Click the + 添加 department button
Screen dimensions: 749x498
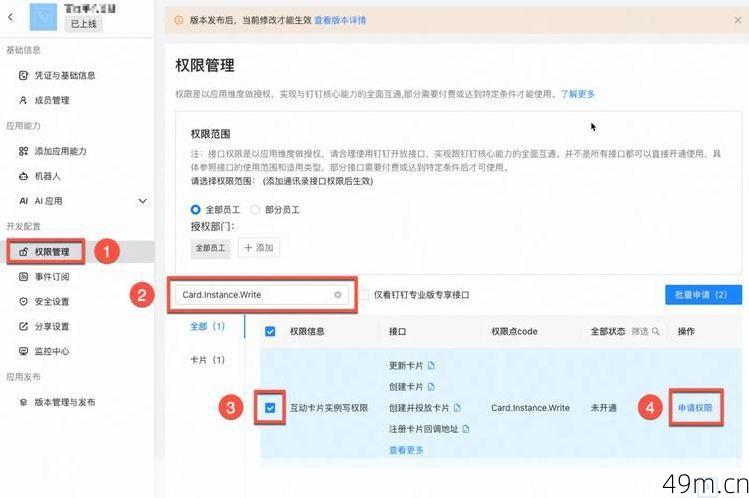coord(259,248)
